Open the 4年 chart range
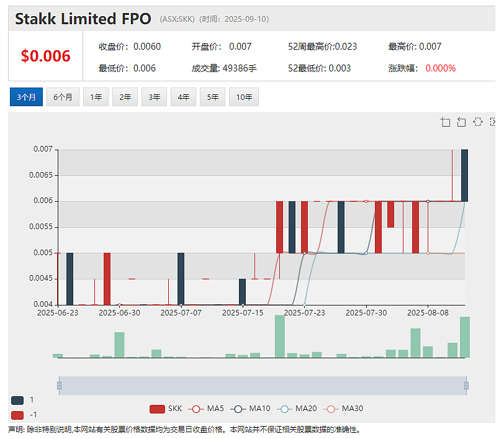 [184, 97]
